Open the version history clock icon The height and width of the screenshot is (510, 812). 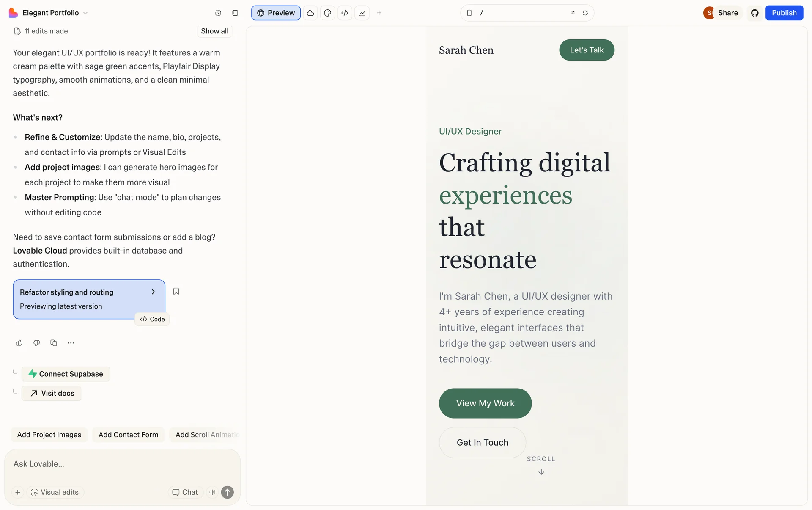tap(218, 13)
